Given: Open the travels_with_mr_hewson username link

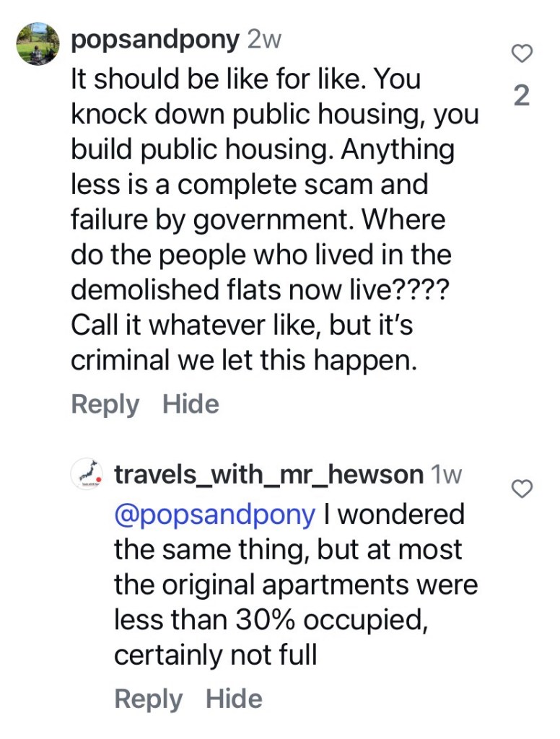Looking at the screenshot, I should coord(268,474).
